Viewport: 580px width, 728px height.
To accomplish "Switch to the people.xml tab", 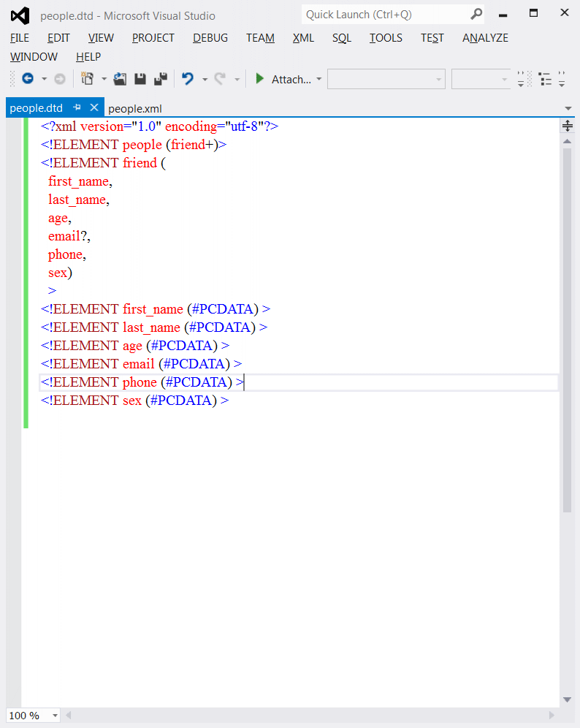I will pyautogui.click(x=135, y=109).
